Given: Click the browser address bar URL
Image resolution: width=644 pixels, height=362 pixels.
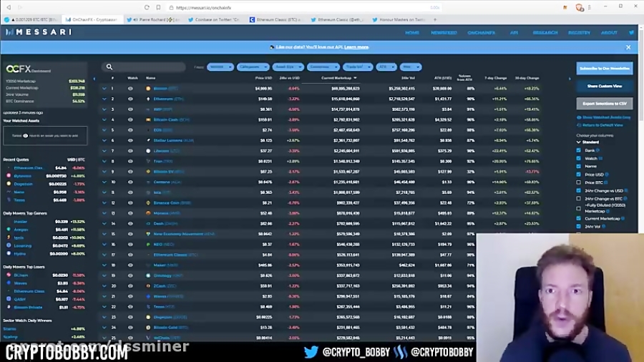Looking at the screenshot, I should click(x=204, y=7).
